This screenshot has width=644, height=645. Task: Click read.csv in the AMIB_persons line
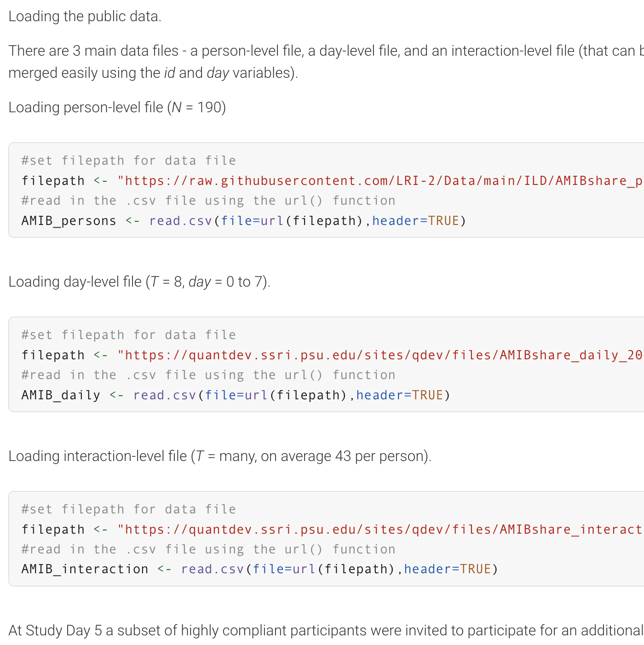[180, 221]
